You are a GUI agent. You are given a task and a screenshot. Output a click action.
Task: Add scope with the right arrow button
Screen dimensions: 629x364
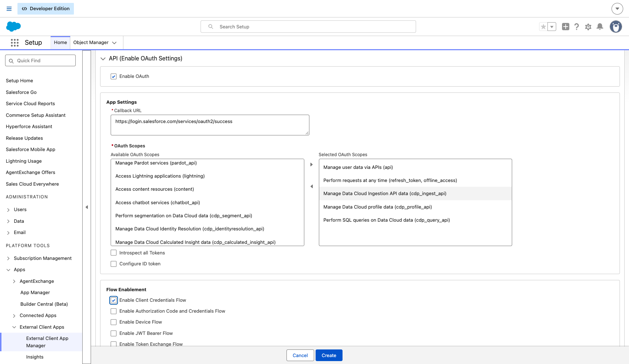click(312, 165)
